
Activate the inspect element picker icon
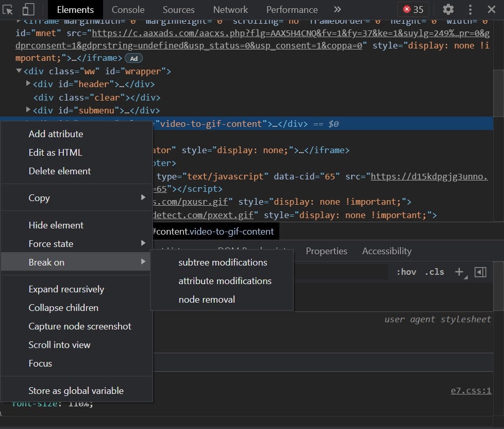click(x=8, y=10)
